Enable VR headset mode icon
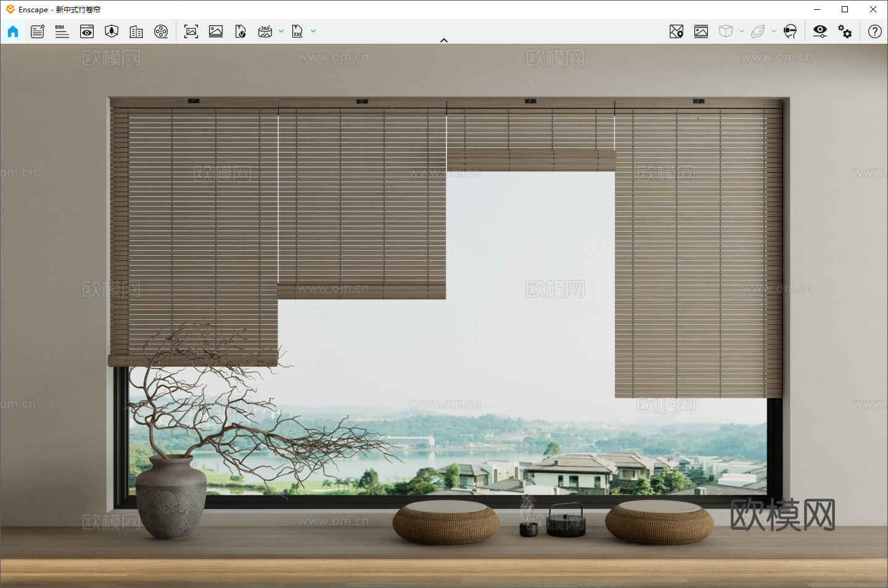 (790, 31)
